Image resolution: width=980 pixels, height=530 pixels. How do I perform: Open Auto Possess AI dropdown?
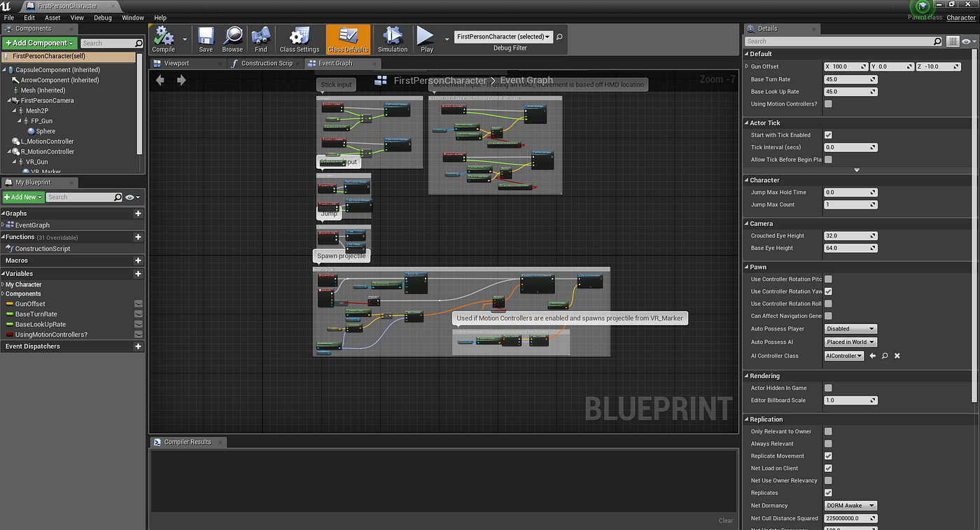coord(850,342)
